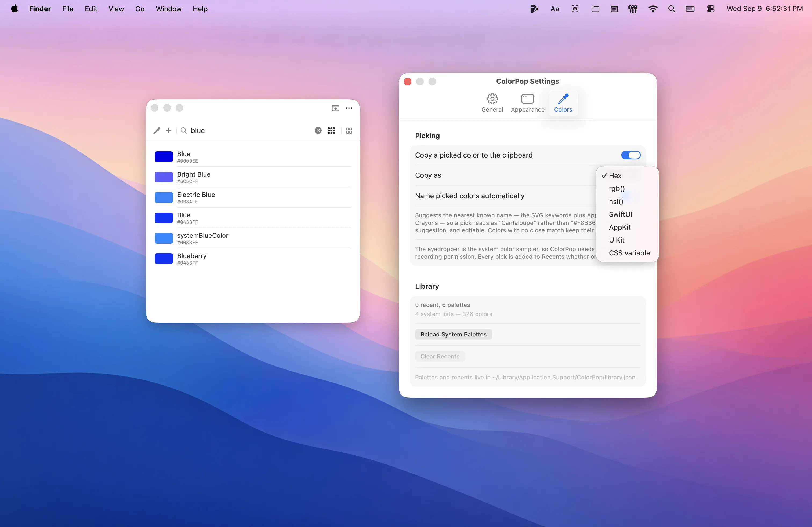This screenshot has height=527, width=812.
Task: Select the Blueberry list row
Action: coord(253,259)
